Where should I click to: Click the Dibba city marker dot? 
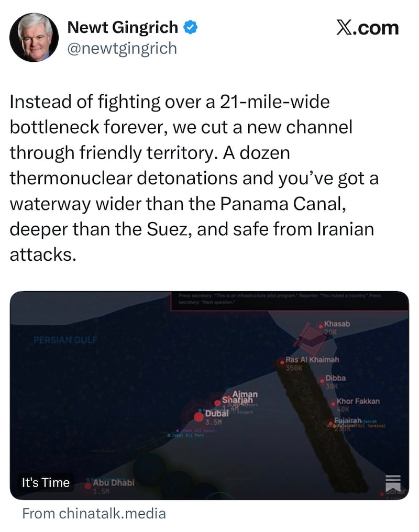[322, 381]
